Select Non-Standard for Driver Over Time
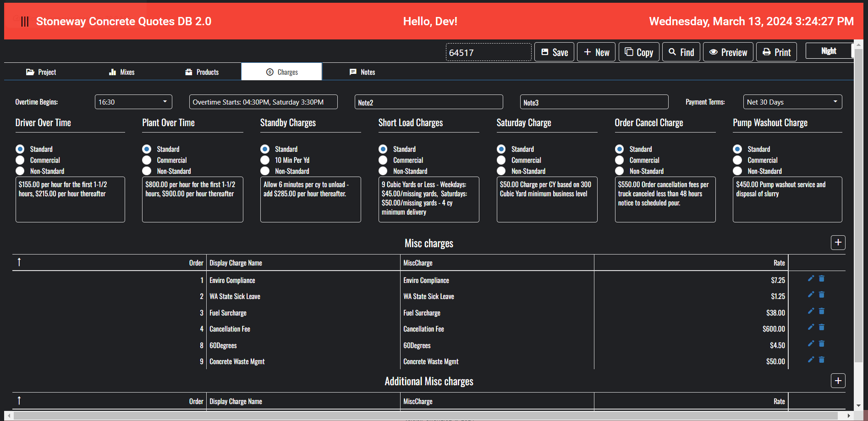The height and width of the screenshot is (421, 868). (20, 171)
